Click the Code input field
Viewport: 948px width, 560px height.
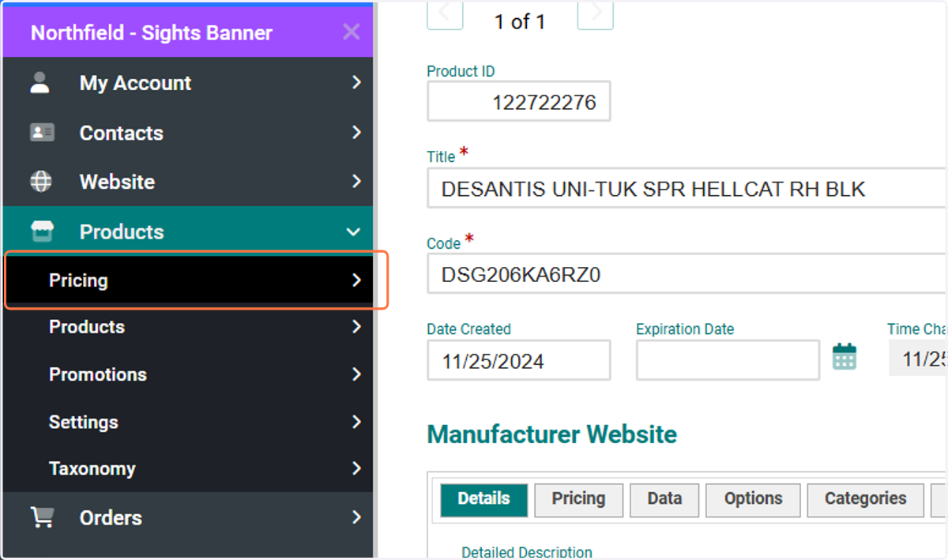tap(687, 274)
